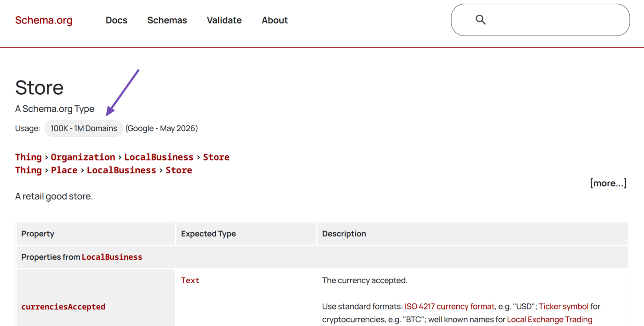Click the 'A Schema.org Type' subtitle

(x=55, y=109)
